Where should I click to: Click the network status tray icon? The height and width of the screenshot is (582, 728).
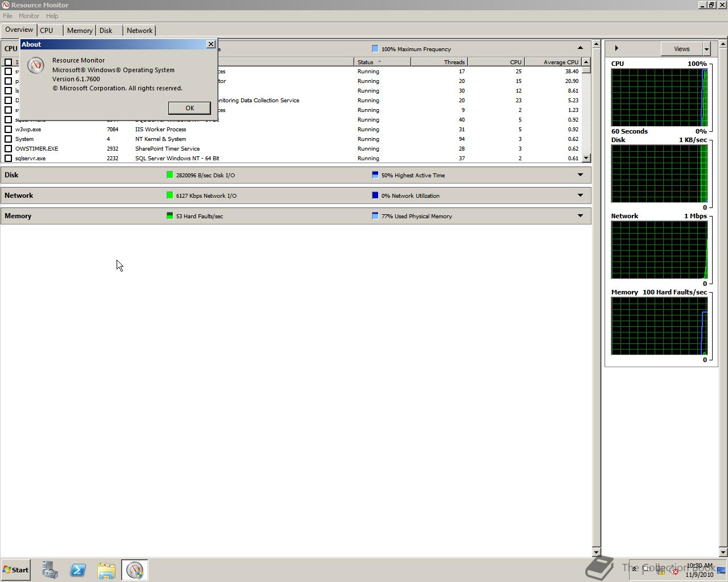[x=661, y=570]
